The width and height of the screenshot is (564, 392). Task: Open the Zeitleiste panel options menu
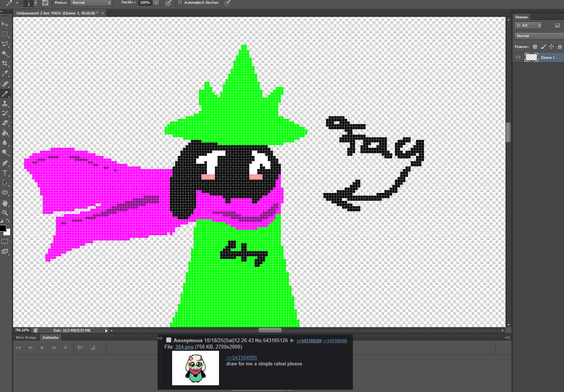coord(507,338)
